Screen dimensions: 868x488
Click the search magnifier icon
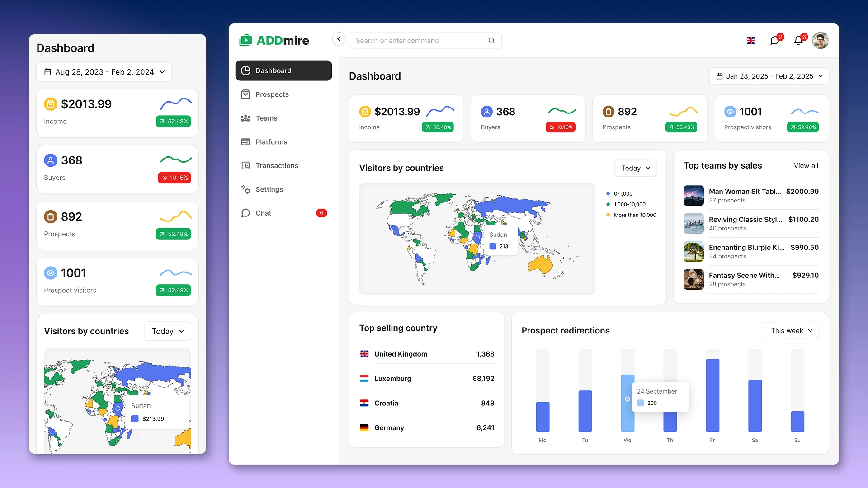491,40
